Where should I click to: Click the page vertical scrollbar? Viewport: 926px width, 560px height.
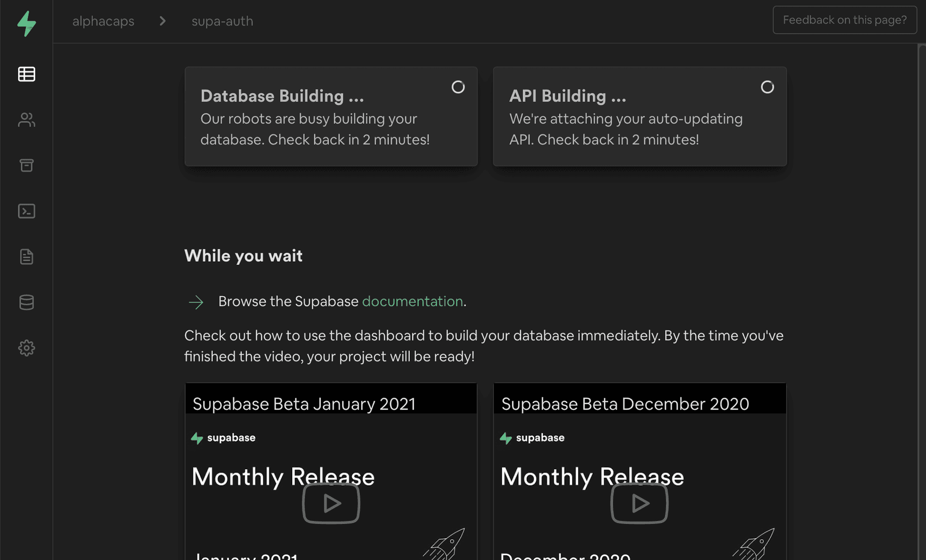pos(922,302)
